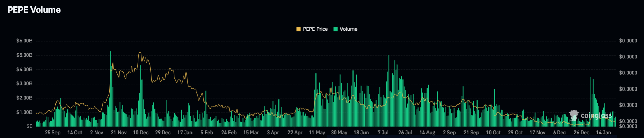Click the 17 Nov date label
Image resolution: width=644 pixels, height=138 pixels.
pos(537,133)
